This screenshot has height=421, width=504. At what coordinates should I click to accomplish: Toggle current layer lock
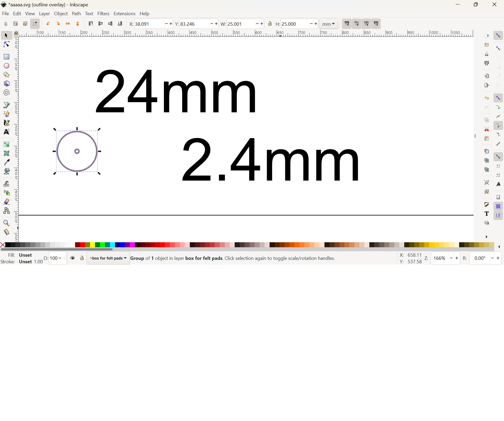tap(82, 258)
